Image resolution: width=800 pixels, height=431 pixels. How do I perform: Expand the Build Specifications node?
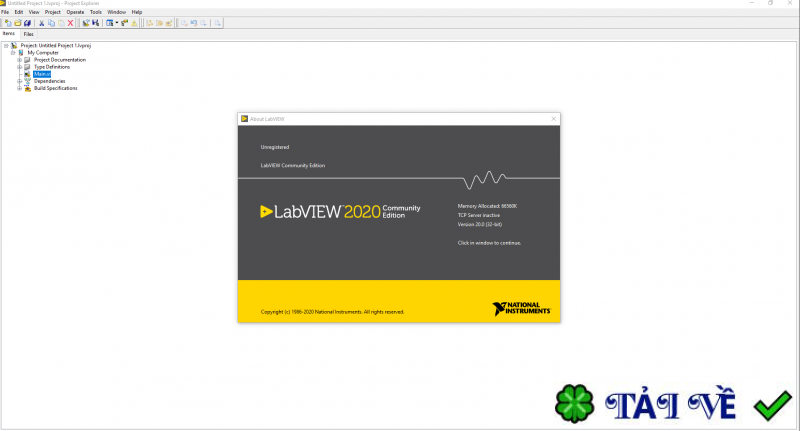click(20, 88)
